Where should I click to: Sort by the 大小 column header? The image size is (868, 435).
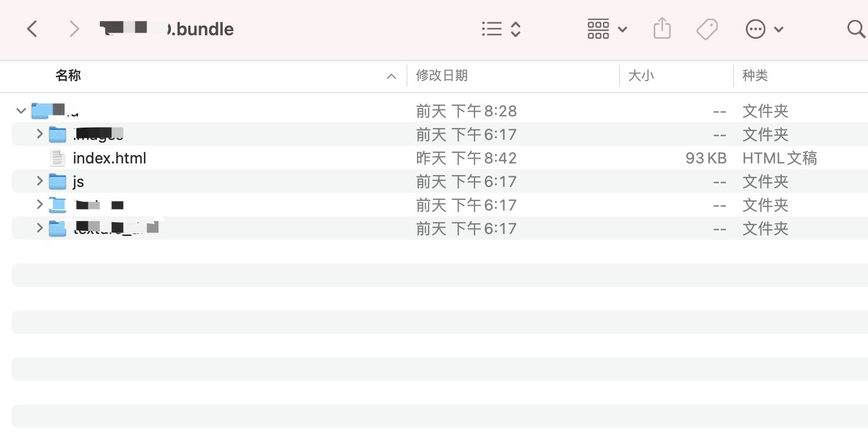pos(641,75)
